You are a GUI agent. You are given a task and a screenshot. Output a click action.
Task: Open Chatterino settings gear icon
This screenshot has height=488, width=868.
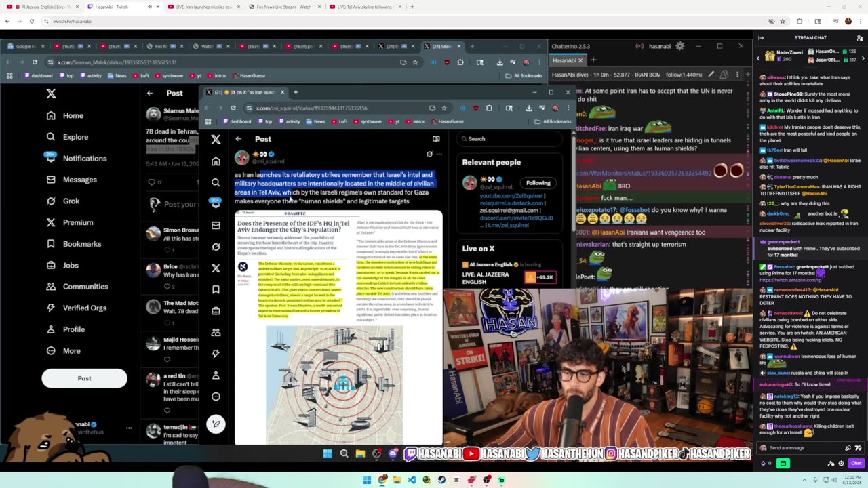tap(680, 46)
